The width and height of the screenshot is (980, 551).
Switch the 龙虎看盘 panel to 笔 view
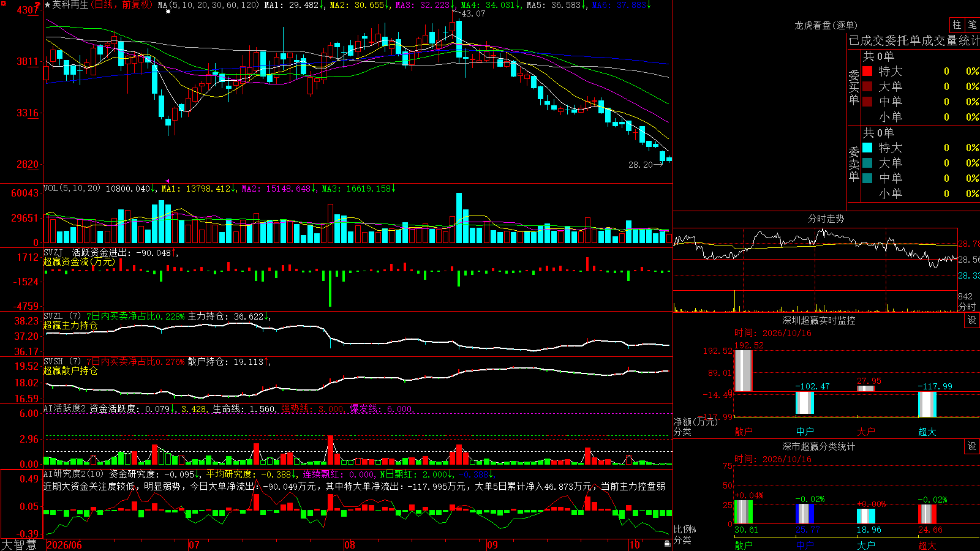click(972, 24)
